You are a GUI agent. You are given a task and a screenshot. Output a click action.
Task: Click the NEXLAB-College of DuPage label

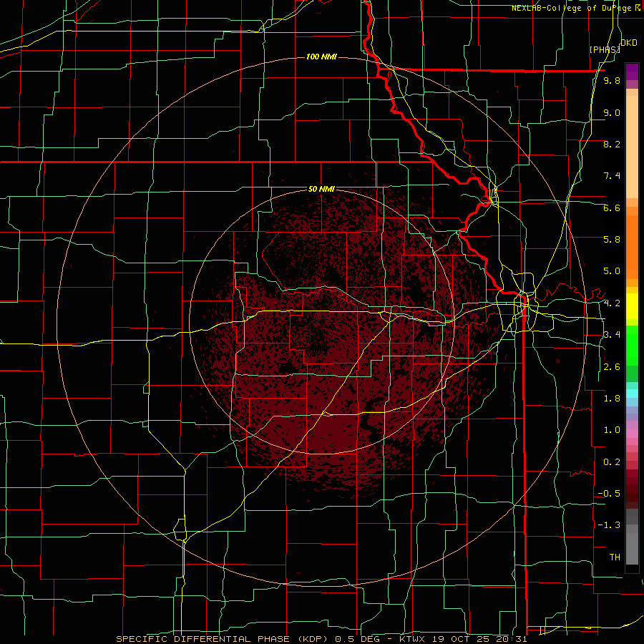(572, 8)
